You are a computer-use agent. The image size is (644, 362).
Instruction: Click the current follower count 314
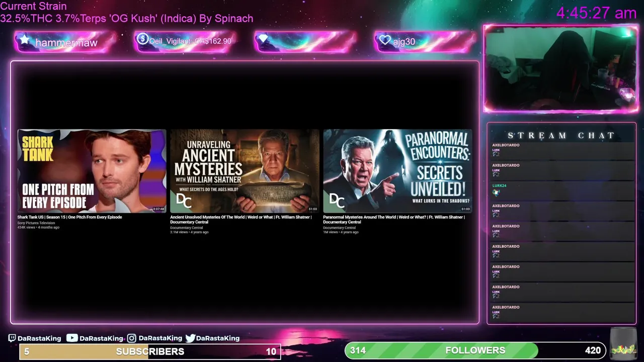point(358,350)
